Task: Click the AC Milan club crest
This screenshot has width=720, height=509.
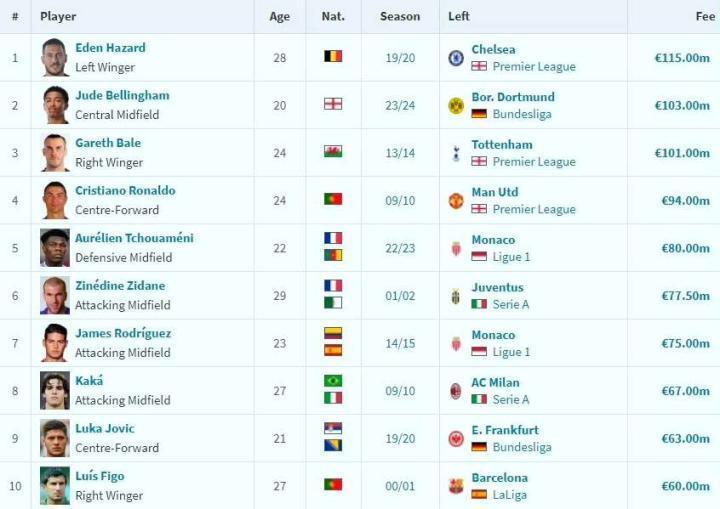Action: click(x=456, y=391)
